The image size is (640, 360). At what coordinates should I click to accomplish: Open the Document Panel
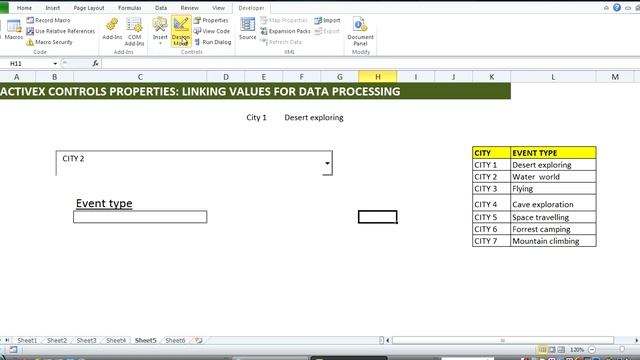point(360,31)
